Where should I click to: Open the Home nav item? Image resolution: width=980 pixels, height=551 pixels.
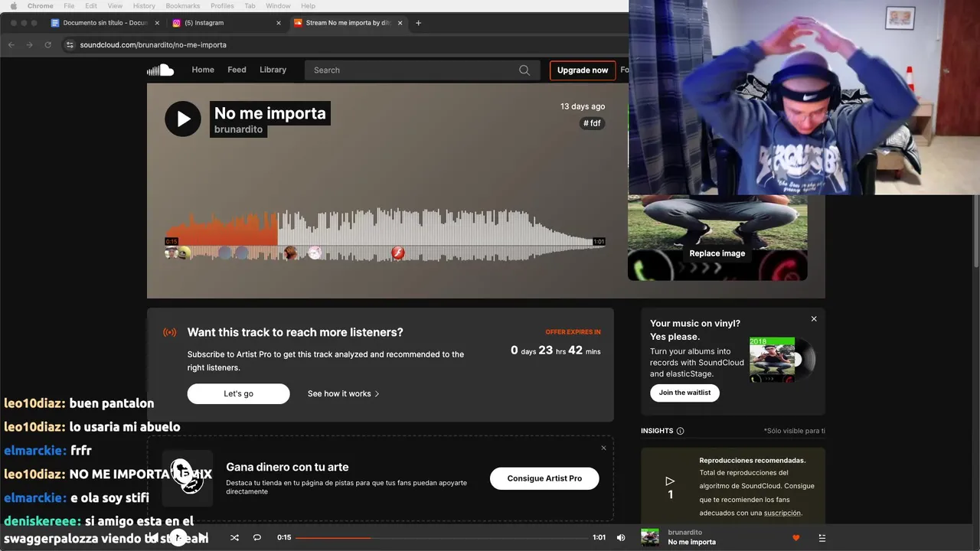tap(203, 70)
